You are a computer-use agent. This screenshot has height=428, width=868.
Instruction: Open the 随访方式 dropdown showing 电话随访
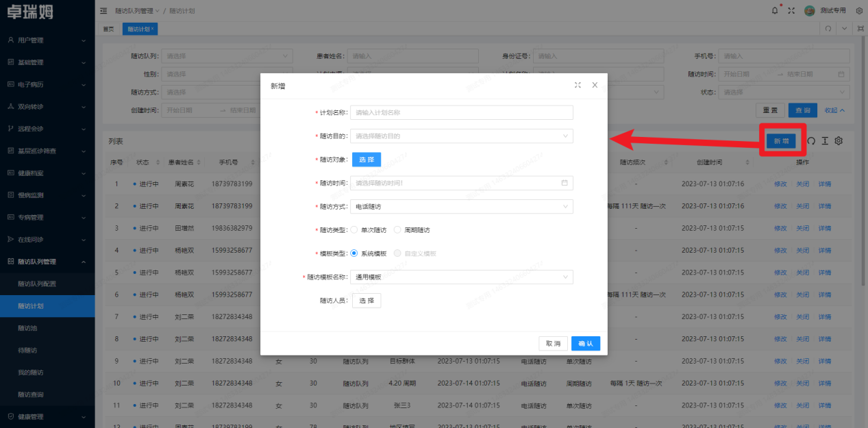461,206
